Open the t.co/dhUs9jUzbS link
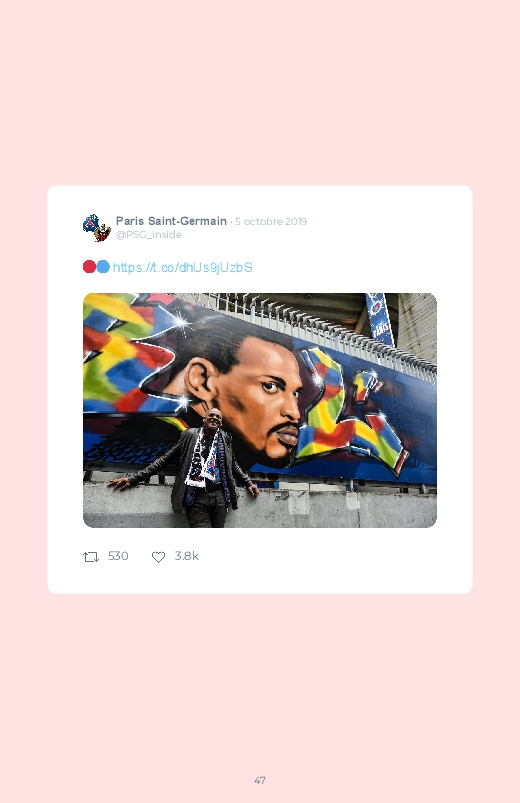 coord(182,267)
